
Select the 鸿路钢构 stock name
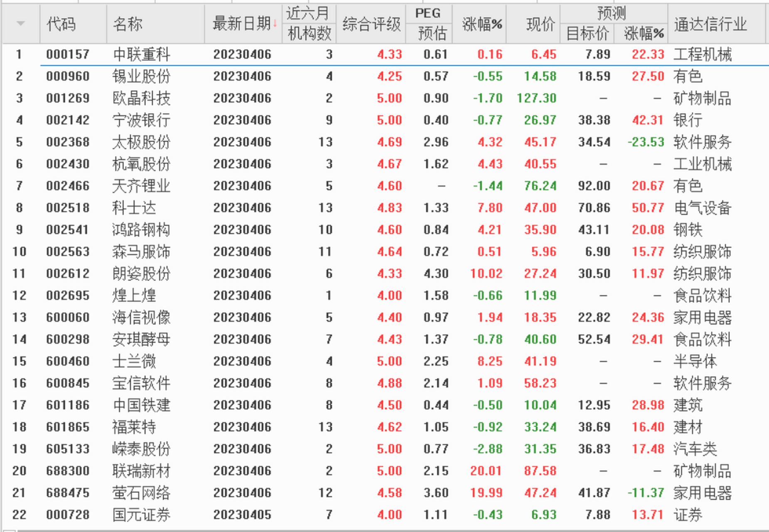tap(141, 230)
